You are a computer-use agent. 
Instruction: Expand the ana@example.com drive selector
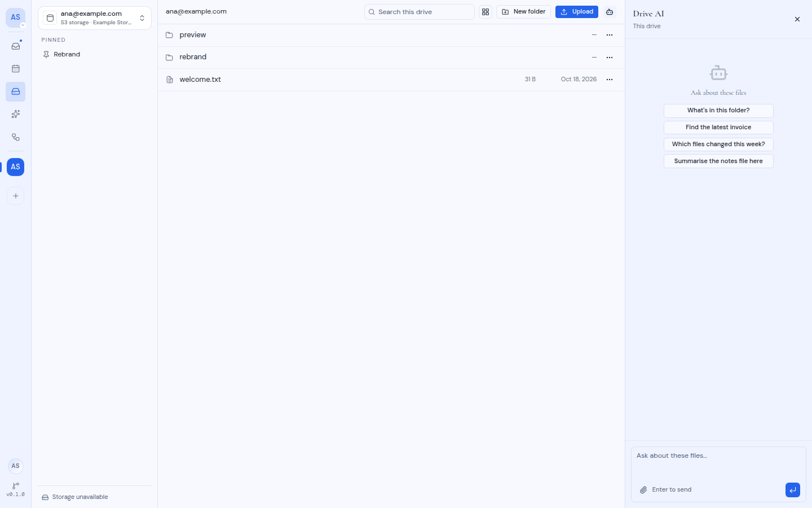coord(95,18)
